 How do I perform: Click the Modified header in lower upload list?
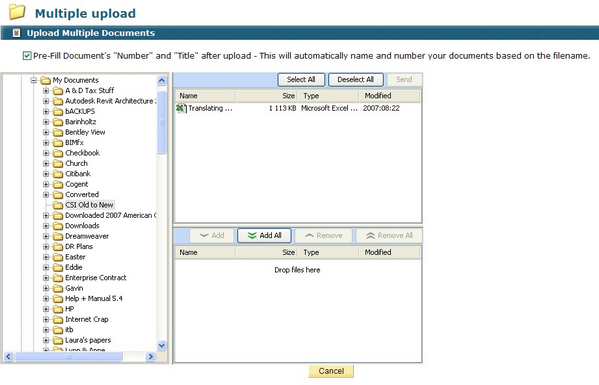click(x=390, y=252)
